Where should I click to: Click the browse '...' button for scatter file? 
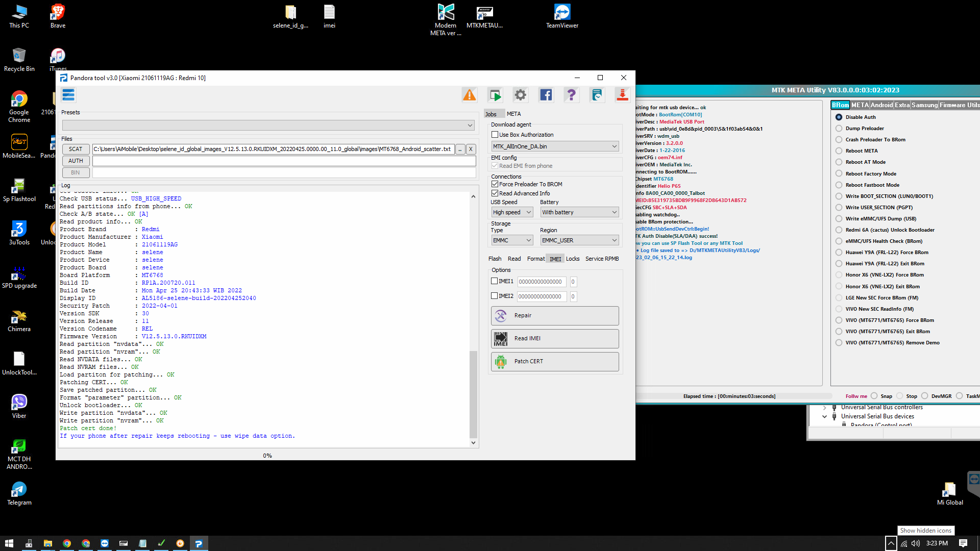460,149
